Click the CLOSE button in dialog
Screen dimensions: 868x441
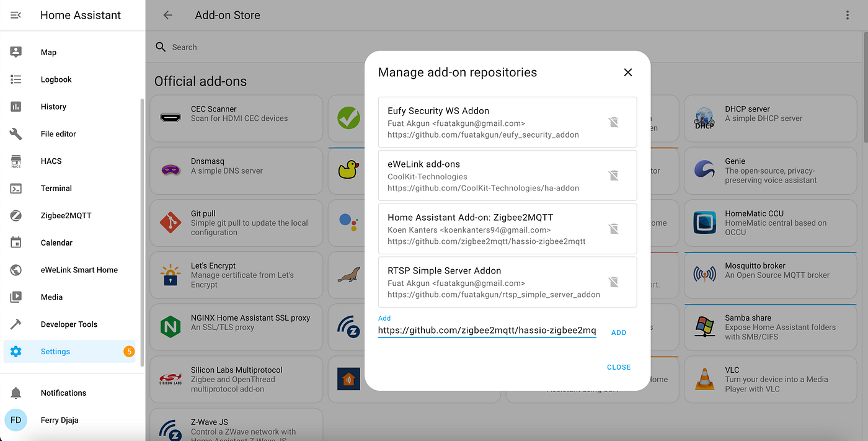[x=619, y=367]
